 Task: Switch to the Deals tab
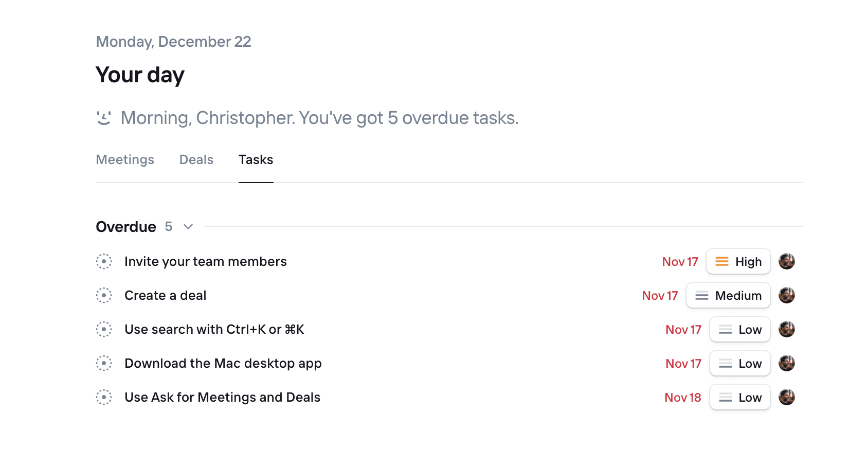pos(196,159)
